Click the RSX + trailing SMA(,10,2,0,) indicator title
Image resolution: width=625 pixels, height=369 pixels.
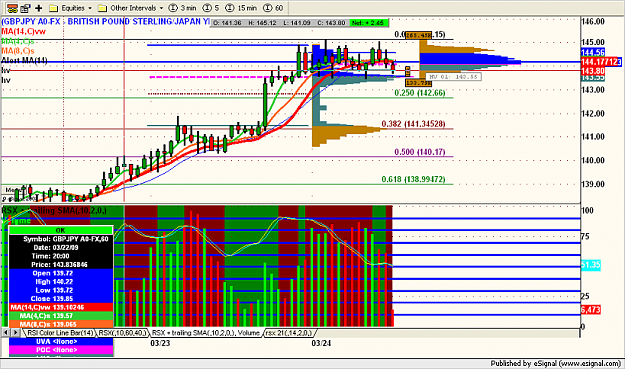54,210
